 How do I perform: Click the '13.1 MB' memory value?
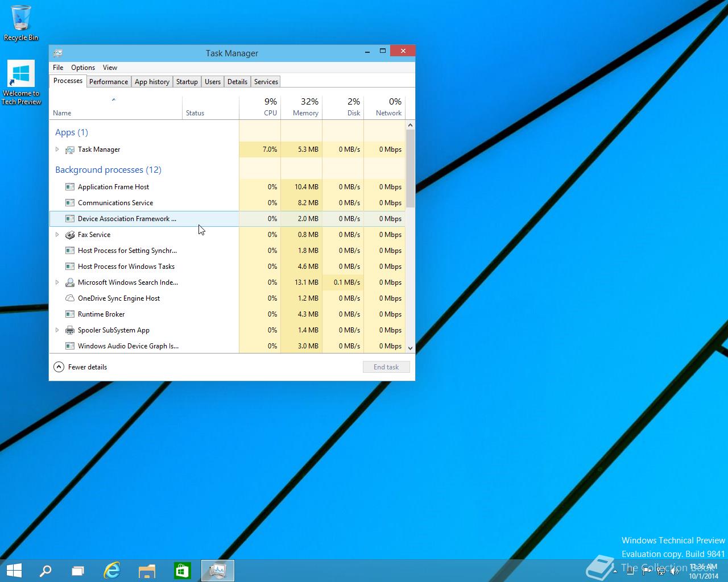tap(307, 282)
